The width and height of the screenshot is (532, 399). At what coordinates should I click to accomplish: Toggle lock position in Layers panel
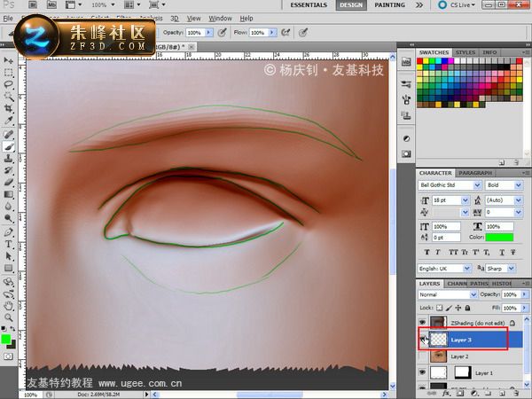(458, 308)
